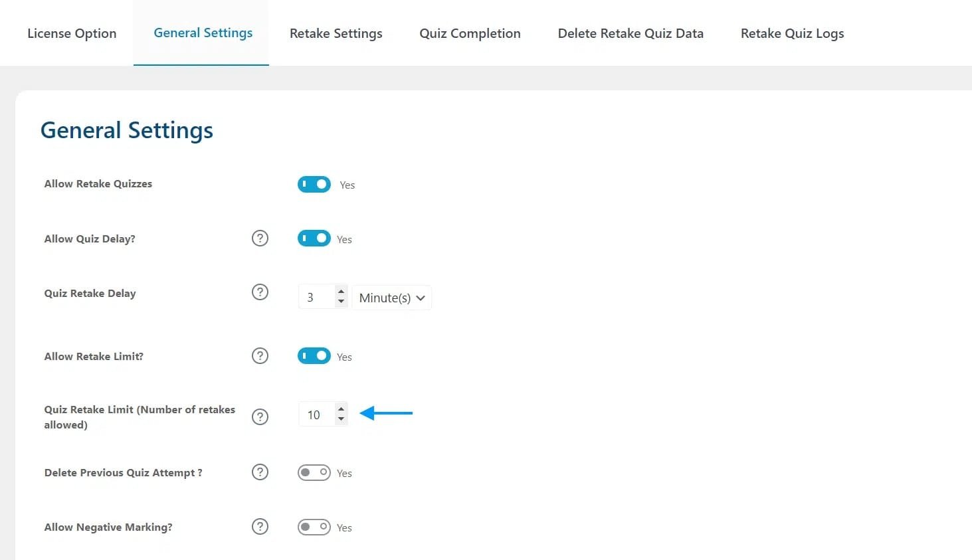Viewport: 972px width, 560px height.
Task: Click Allow Negative Marking? label
Action: (108, 527)
